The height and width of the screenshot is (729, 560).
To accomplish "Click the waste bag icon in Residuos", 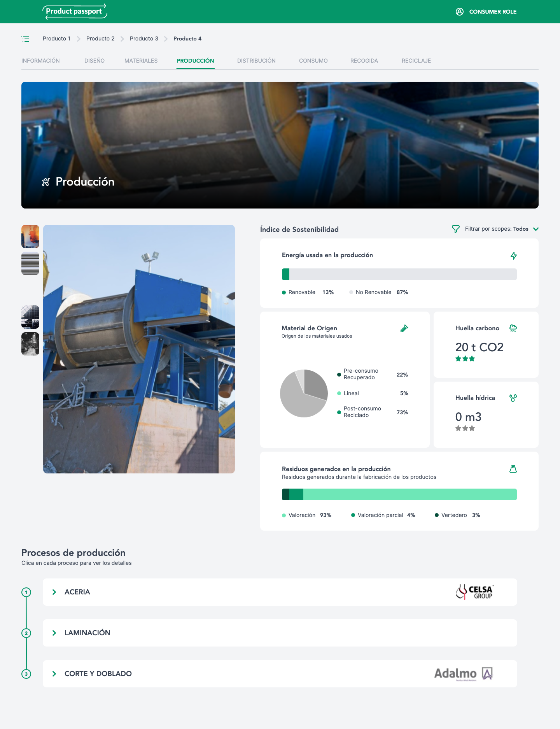I will [513, 469].
